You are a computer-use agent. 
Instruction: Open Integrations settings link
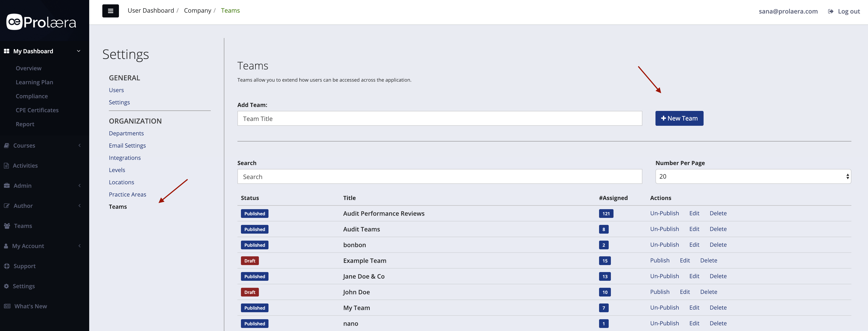pos(125,158)
